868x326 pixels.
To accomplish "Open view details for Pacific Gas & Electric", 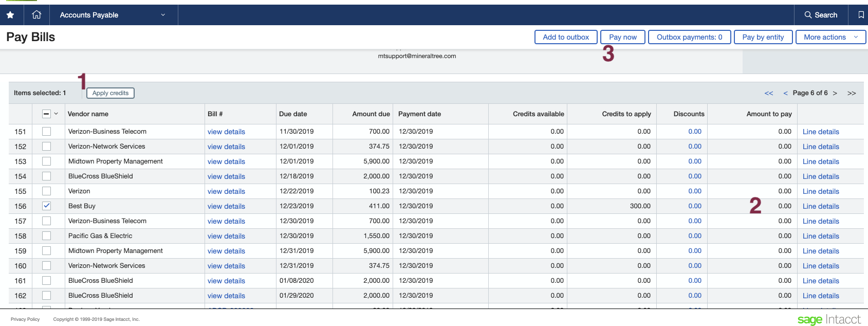I will [226, 236].
